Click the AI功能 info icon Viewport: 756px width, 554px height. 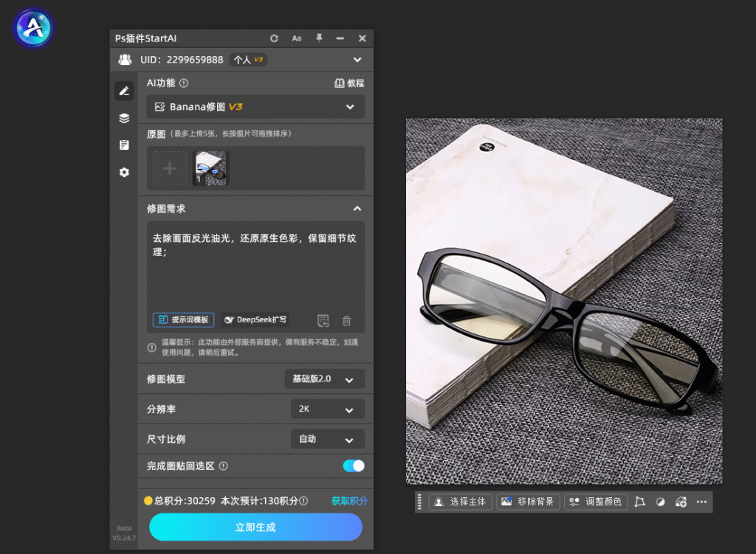[184, 83]
